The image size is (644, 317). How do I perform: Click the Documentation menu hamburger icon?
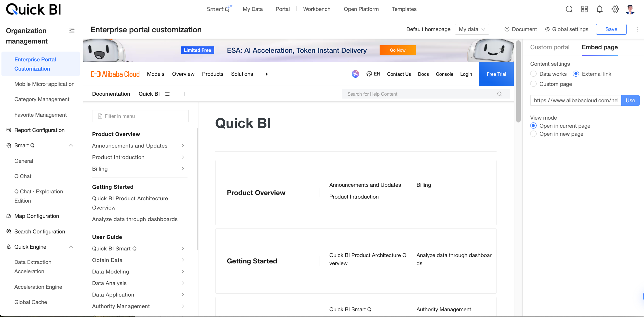coord(167,94)
